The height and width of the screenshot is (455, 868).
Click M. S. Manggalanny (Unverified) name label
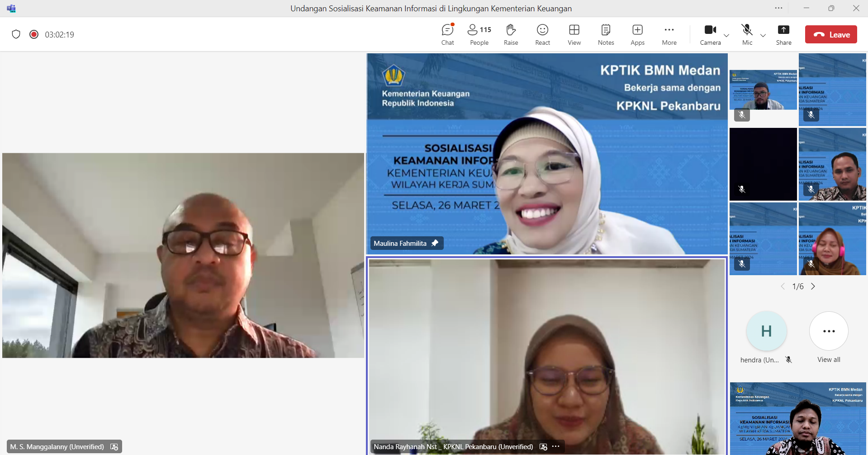click(57, 447)
